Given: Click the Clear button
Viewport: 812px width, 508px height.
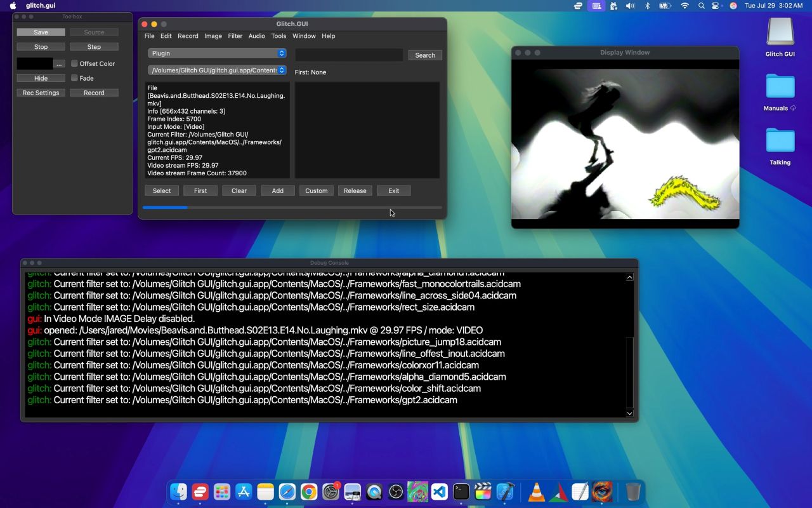Looking at the screenshot, I should [239, 190].
